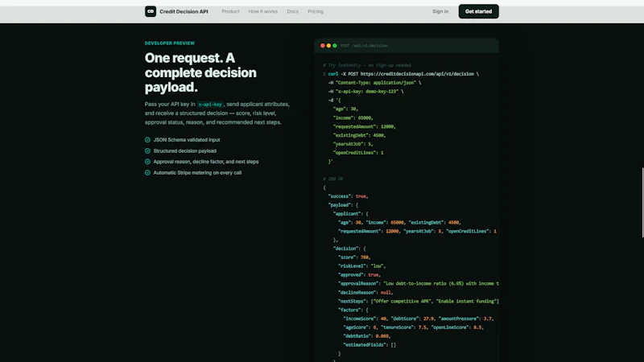644x362 pixels.
Task: Click the "nextSteps" array line
Action: tap(418, 301)
